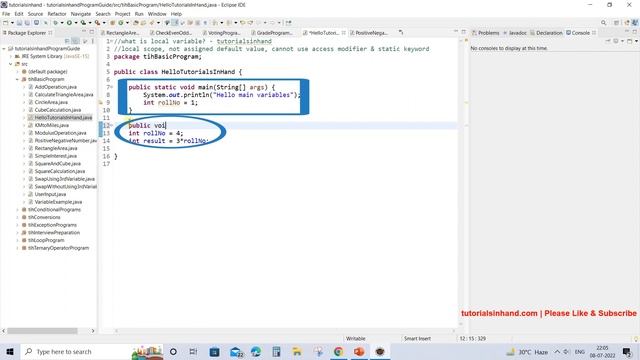Expand the JRE System Library node
Image resolution: width=640 pixels, height=360 pixels.
click(11, 56)
